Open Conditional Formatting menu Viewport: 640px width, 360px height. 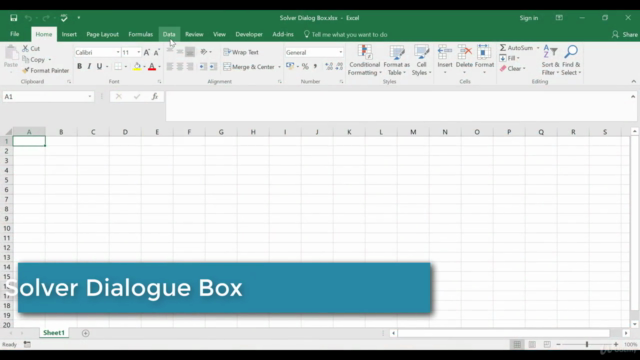(x=364, y=60)
